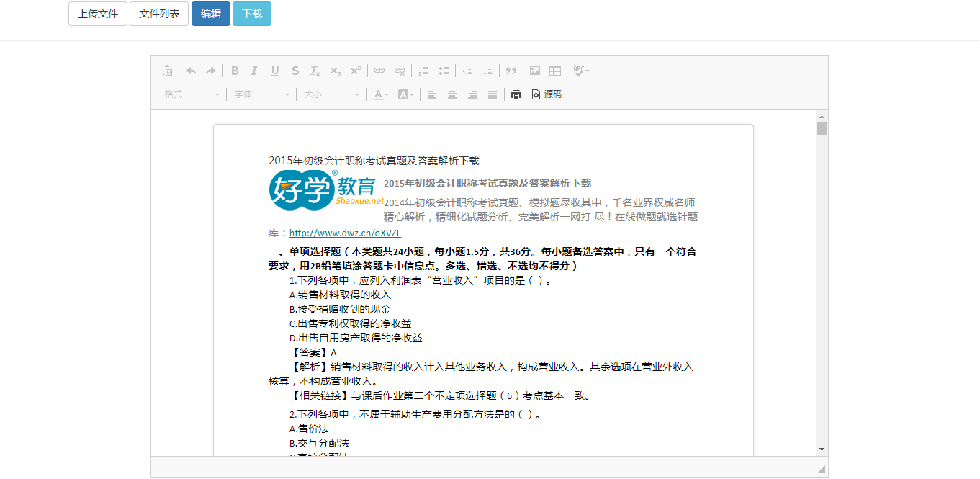Insert a bulleted list
The width and height of the screenshot is (980, 479).
[x=444, y=71]
